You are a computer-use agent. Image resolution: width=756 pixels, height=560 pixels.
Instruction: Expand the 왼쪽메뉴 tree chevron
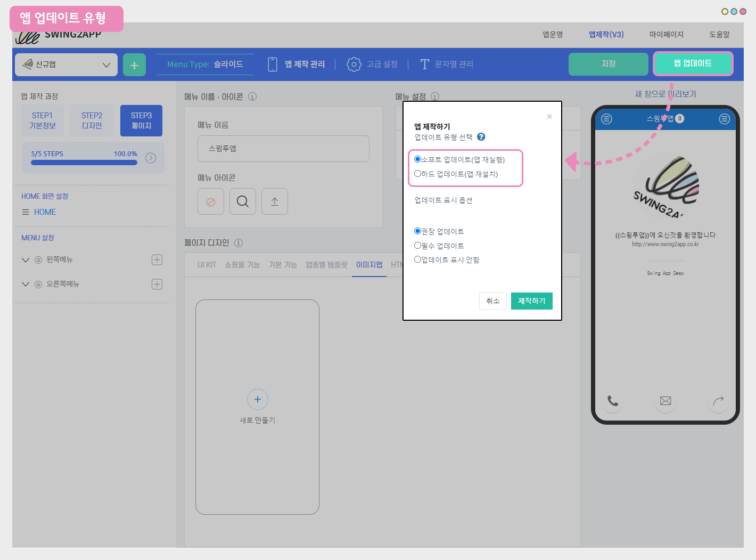(x=25, y=259)
